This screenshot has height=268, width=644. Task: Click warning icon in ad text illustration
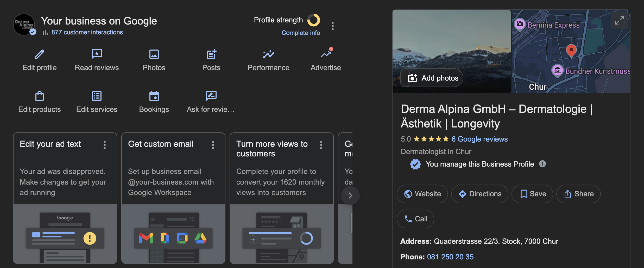(x=90, y=238)
